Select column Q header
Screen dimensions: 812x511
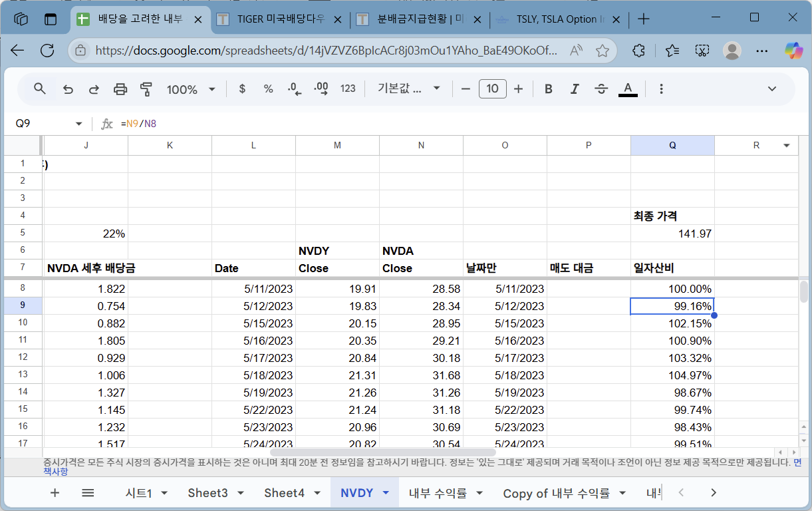coord(672,146)
